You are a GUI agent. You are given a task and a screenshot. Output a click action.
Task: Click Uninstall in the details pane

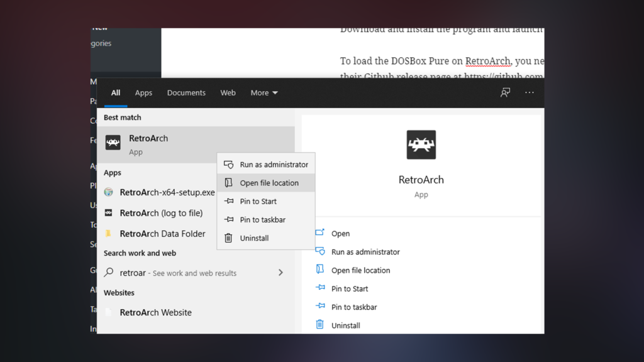346,326
